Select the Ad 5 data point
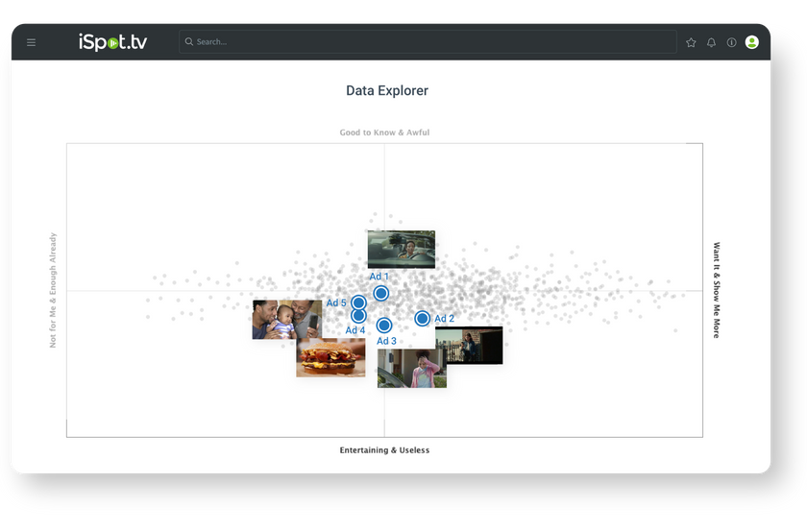The height and width of the screenshot is (532, 807). point(358,302)
